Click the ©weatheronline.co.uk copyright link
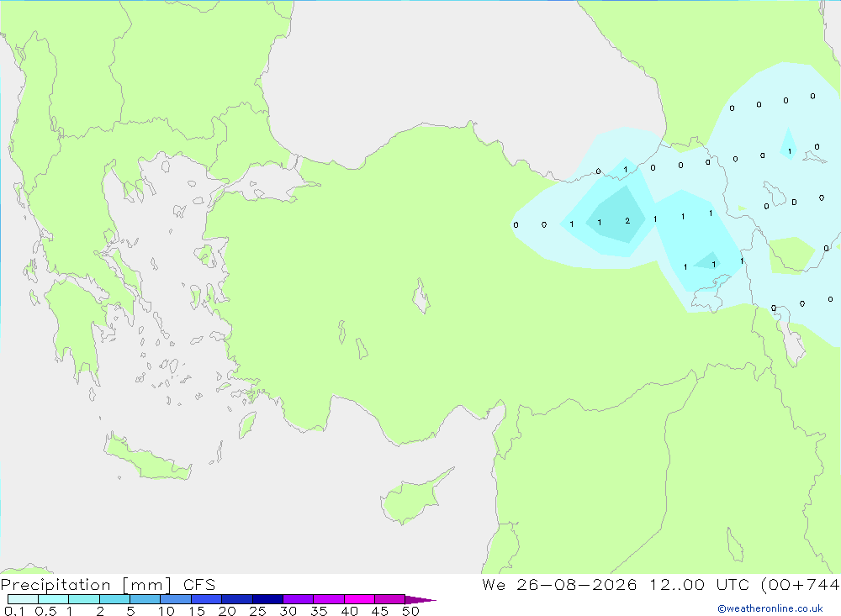Image resolution: width=841 pixels, height=616 pixels. tap(770, 608)
